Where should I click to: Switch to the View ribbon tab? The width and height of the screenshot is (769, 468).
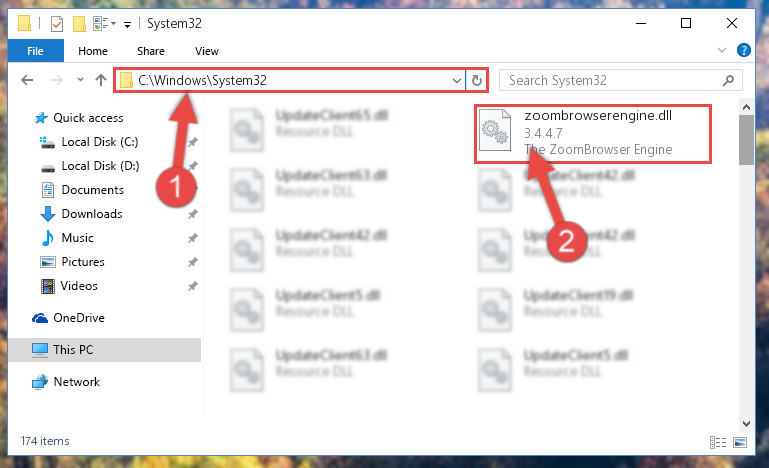point(206,51)
